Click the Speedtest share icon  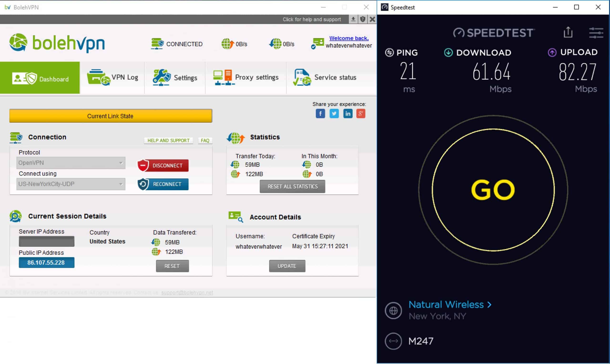568,32
